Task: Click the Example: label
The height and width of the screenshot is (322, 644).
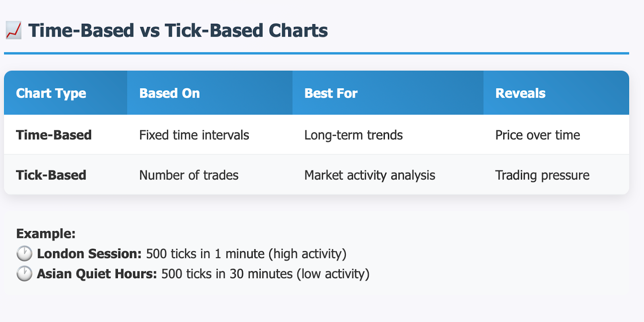Action: coord(46,233)
